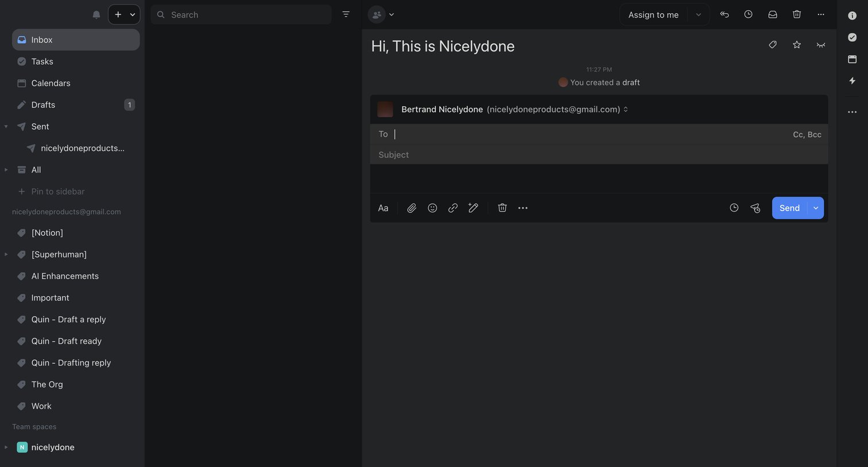This screenshot has height=467, width=868.
Task: Toggle the mark-as-unseen eye icon
Action: coord(821,45)
